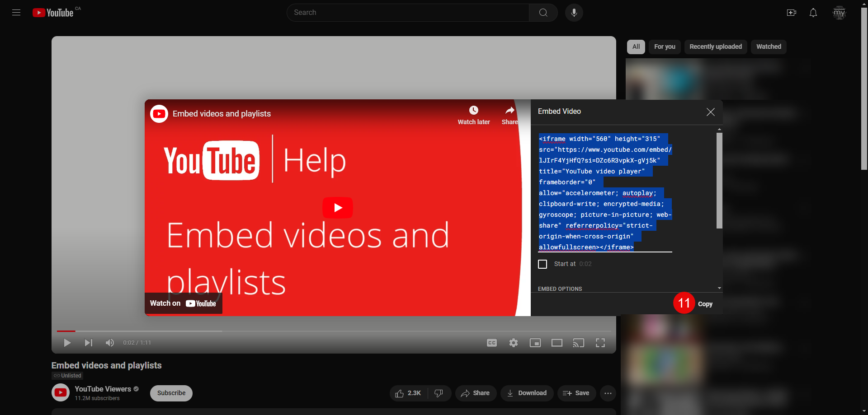Copy the embed code
The width and height of the screenshot is (868, 415).
click(705, 304)
